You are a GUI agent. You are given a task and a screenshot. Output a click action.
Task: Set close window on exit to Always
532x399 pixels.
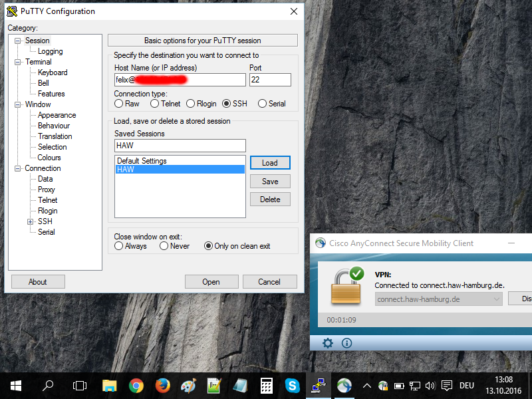click(x=119, y=246)
